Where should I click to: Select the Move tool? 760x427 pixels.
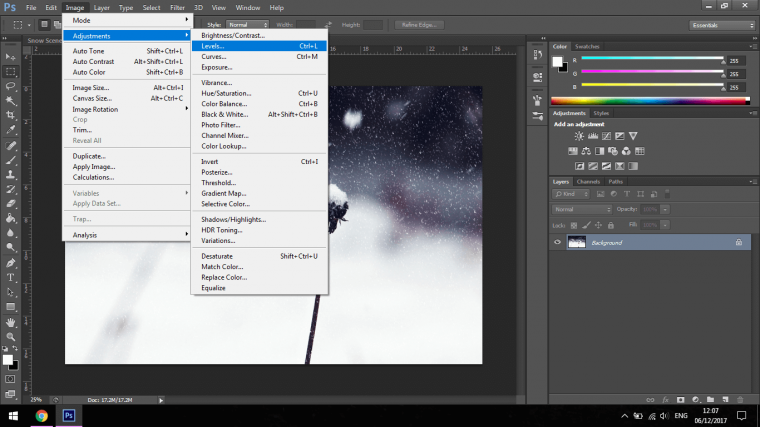click(10, 57)
